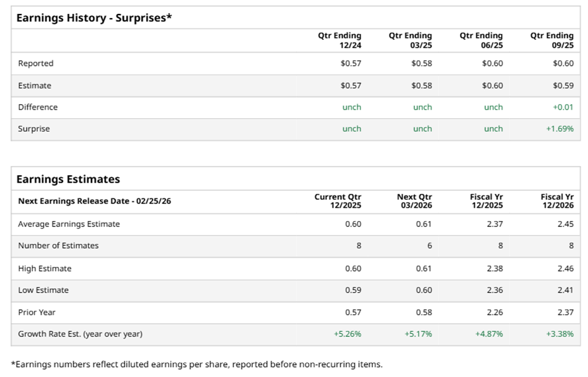The height and width of the screenshot is (377, 588).
Task: Click the Average Earnings Estimate row label
Action: click(x=69, y=224)
